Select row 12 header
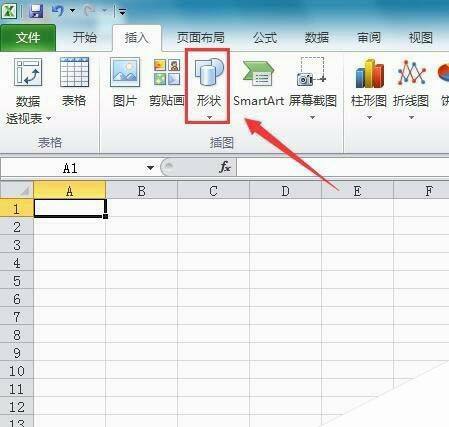Screen dimensions: 449x427 click(x=17, y=407)
